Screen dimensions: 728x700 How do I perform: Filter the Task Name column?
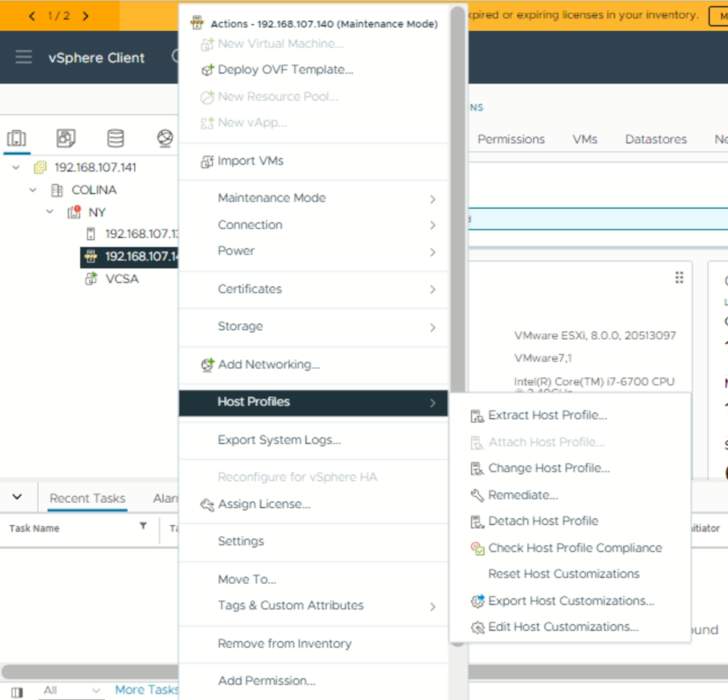pyautogui.click(x=143, y=526)
